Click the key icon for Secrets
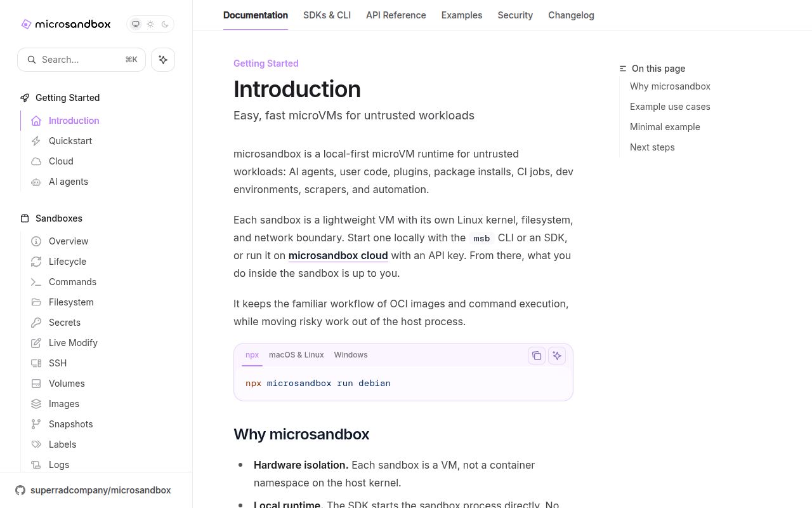 point(36,323)
